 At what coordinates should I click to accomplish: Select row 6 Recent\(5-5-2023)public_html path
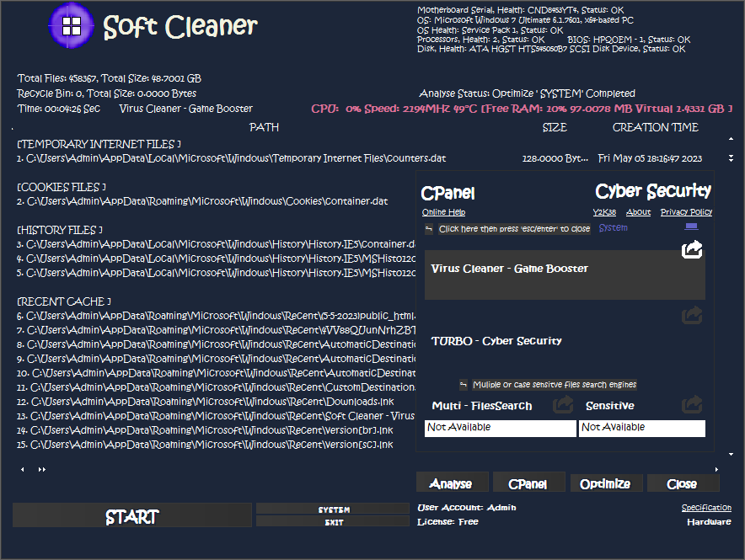217,316
